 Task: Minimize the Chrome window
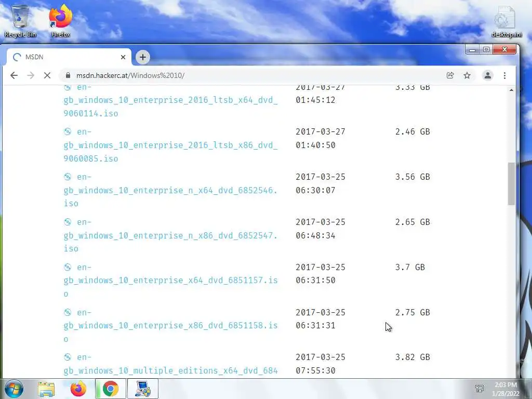click(x=472, y=50)
